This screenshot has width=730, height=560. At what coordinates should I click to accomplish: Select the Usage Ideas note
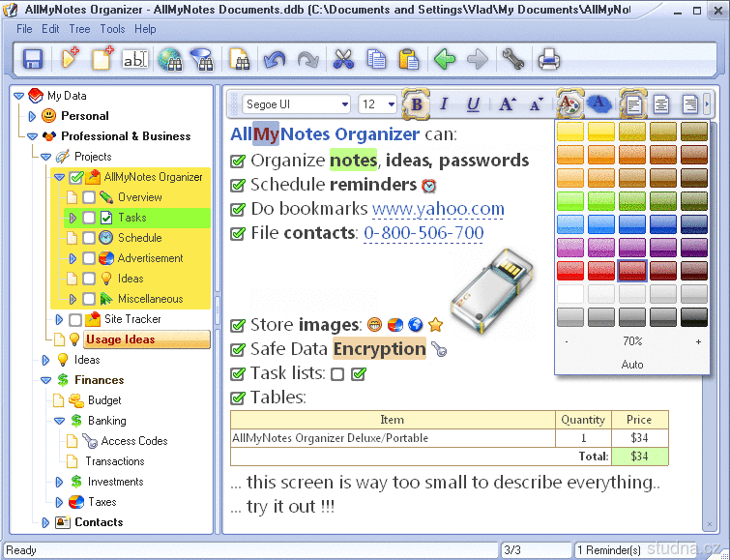[x=147, y=339]
